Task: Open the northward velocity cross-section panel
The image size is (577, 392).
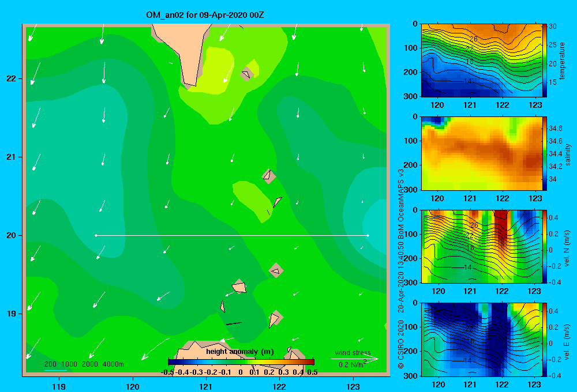Action: pos(481,246)
